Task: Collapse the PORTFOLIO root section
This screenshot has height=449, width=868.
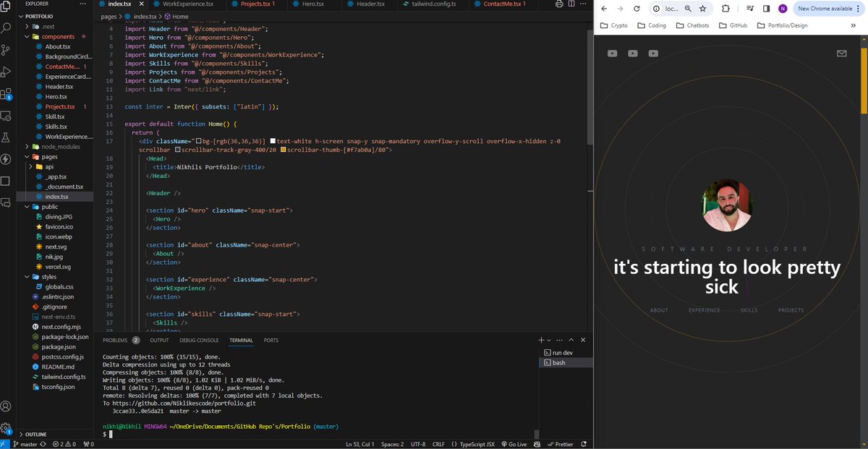Action: tap(38, 15)
